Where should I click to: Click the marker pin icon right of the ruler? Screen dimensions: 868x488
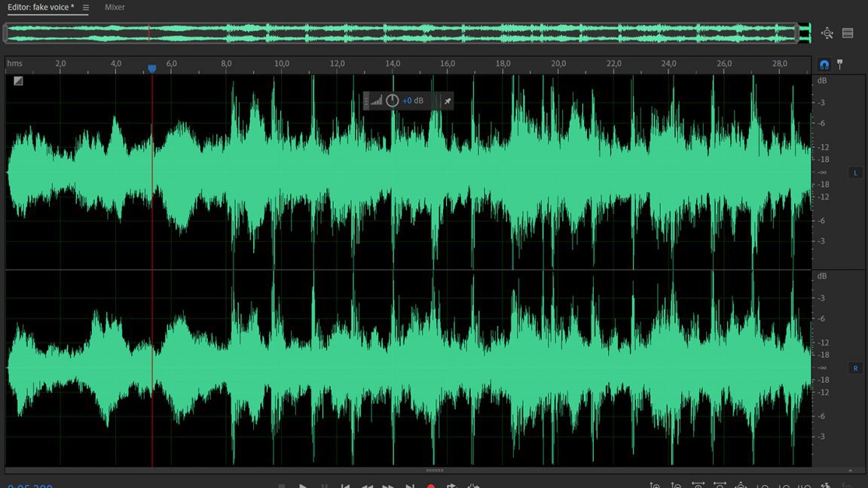840,65
